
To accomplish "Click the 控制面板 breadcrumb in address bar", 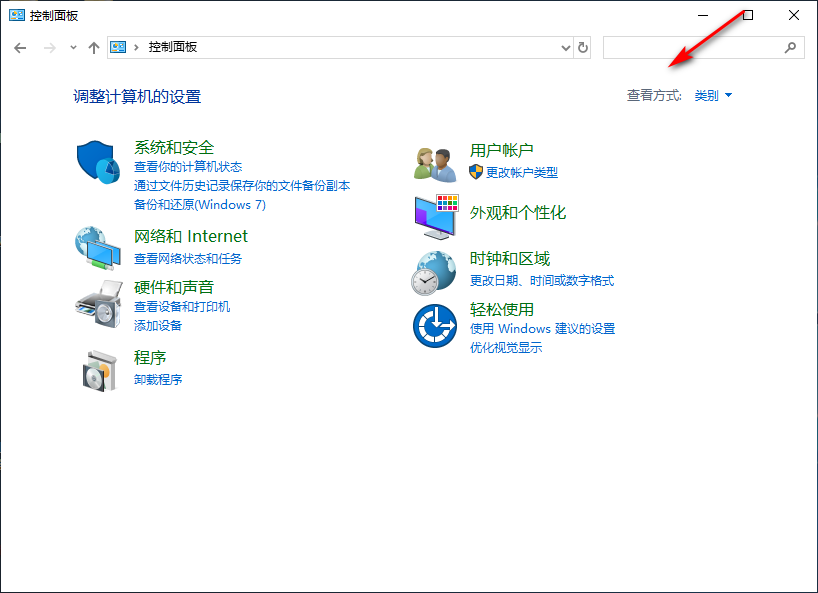I will tap(173, 47).
